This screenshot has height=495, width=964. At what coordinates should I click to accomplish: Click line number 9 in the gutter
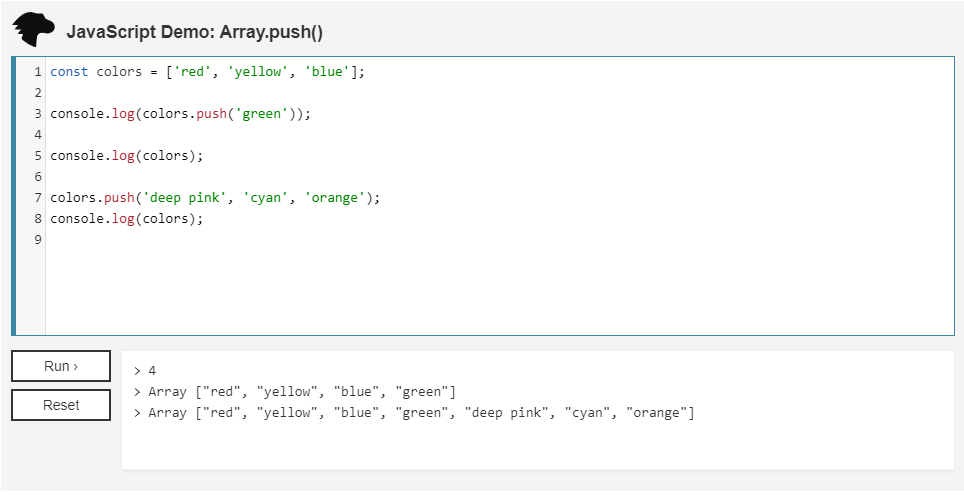37,240
